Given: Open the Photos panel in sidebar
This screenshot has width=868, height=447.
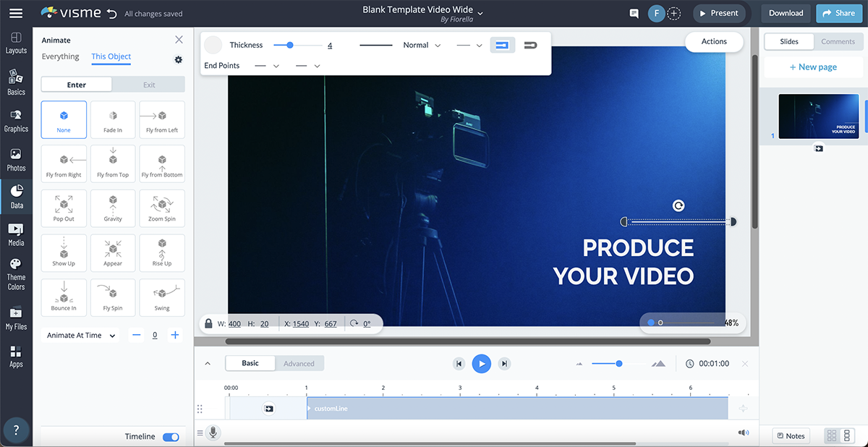Looking at the screenshot, I should click(x=16, y=159).
